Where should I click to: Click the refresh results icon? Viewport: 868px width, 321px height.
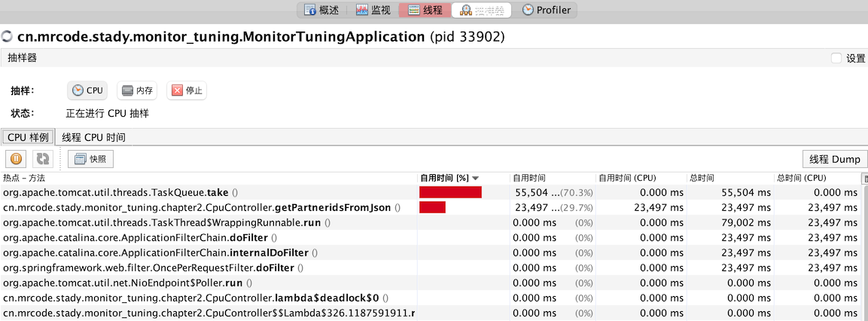tap(43, 159)
